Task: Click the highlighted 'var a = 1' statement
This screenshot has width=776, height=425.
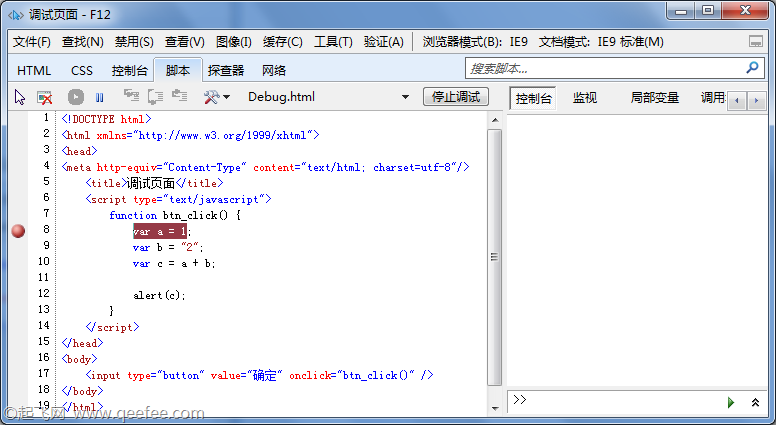Action: point(160,231)
